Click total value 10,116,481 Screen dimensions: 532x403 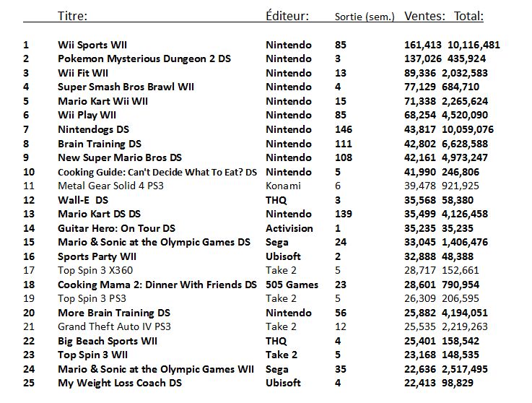tap(474, 45)
